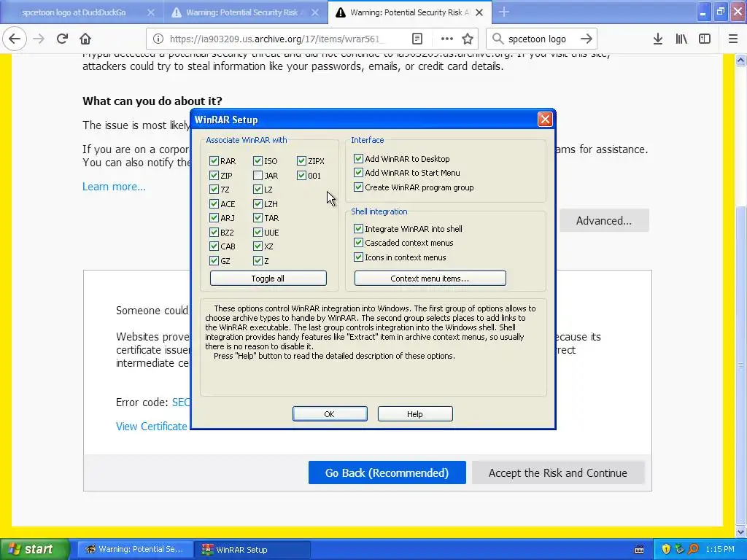Click the Advanced button
This screenshot has height=560, width=747.
[x=603, y=220]
